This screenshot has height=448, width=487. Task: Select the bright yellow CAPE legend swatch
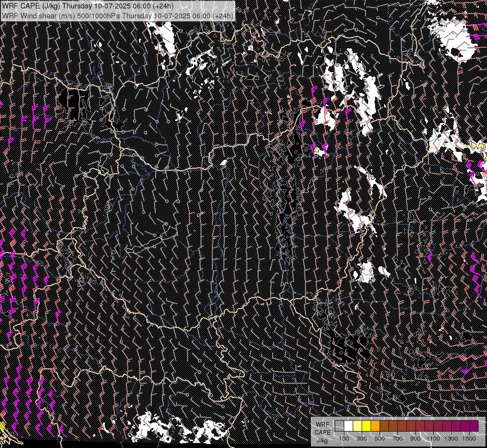(367, 426)
